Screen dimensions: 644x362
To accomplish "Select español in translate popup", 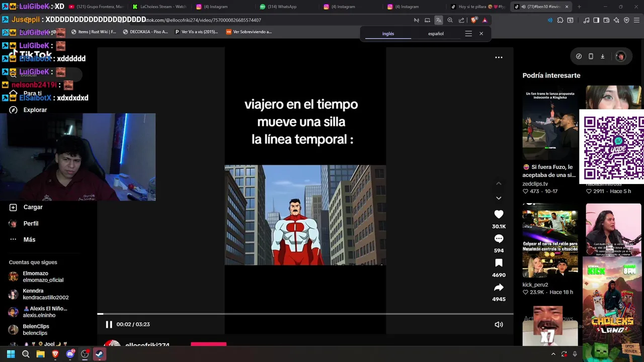I will tap(436, 34).
